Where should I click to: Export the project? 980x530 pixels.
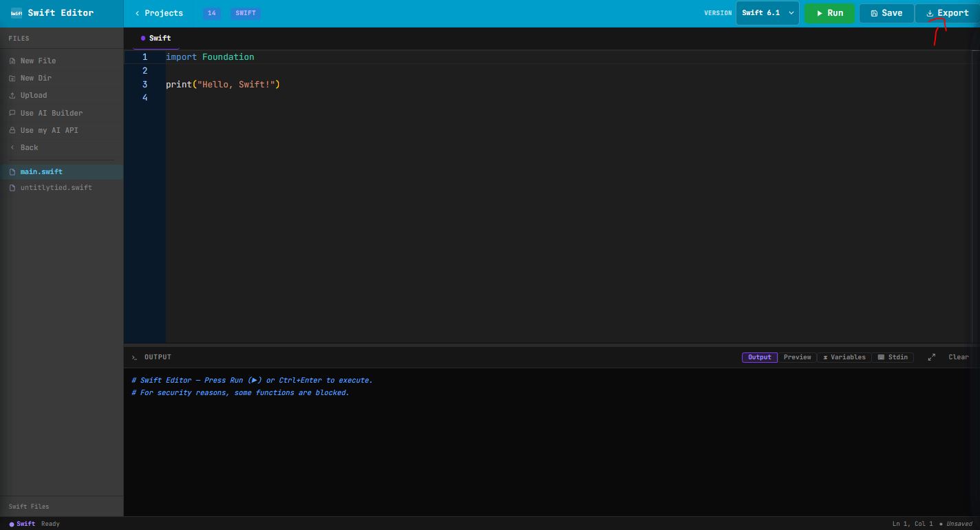tap(947, 13)
